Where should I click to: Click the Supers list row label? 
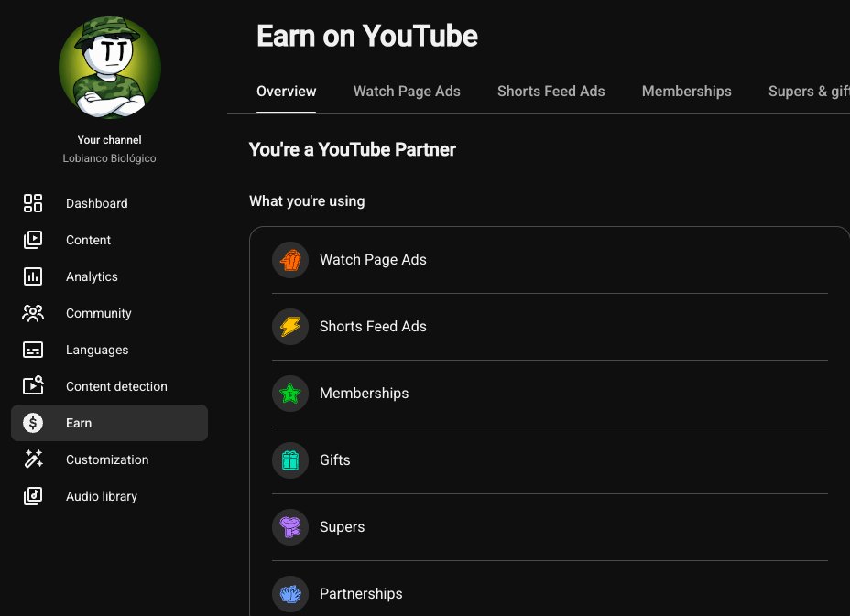(342, 527)
